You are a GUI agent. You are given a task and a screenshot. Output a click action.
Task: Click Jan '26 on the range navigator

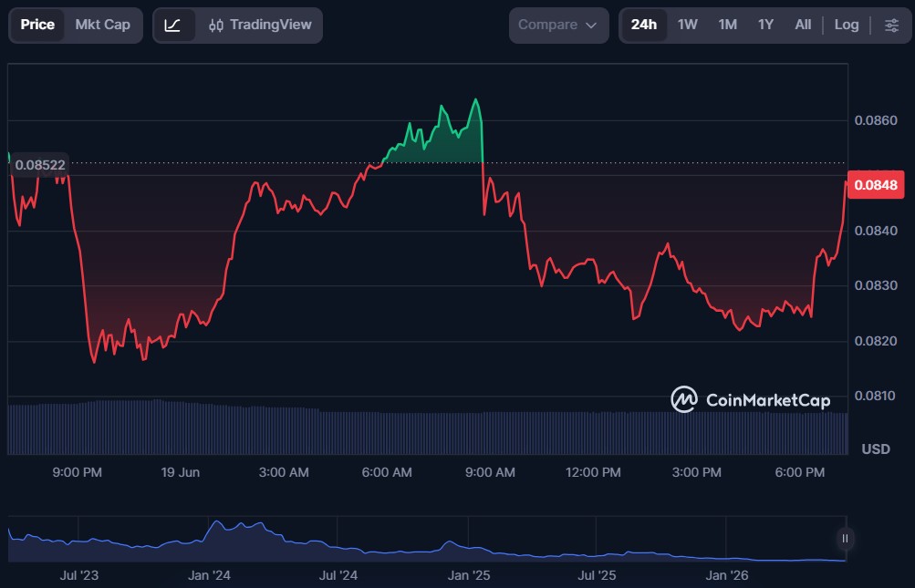point(726,576)
